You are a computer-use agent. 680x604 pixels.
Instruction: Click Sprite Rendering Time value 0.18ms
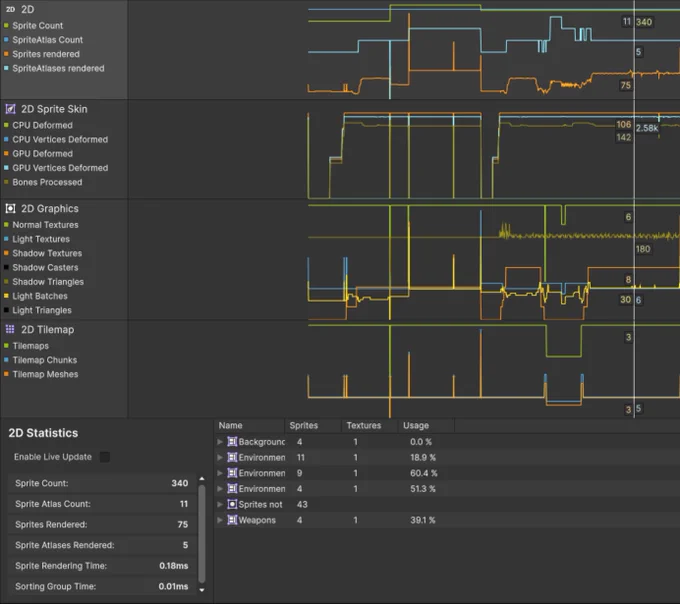(173, 566)
